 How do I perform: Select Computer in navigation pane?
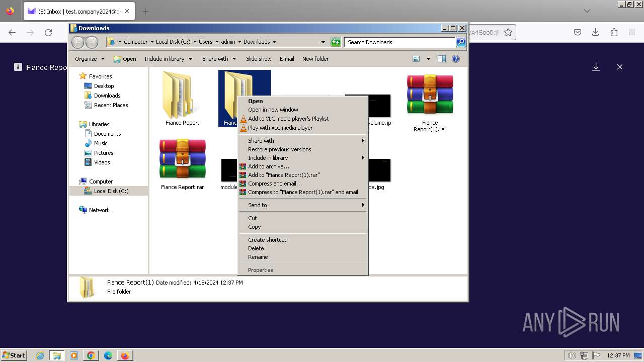101,182
